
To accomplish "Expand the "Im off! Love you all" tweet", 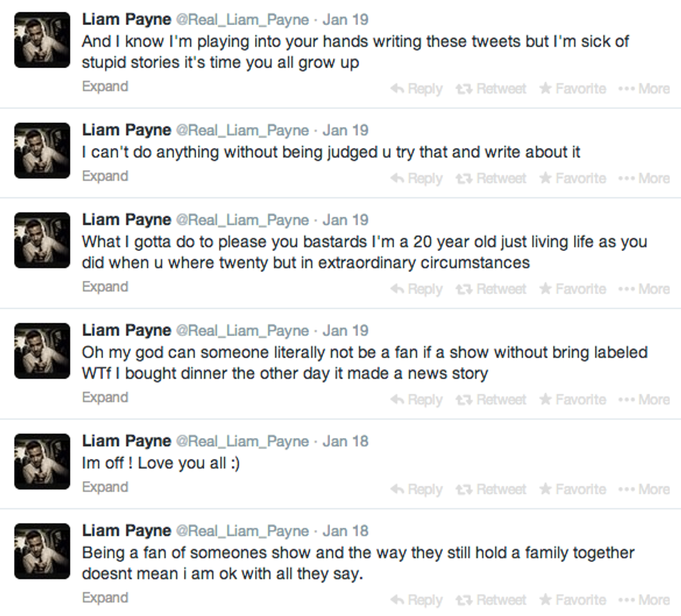I will coord(104,487).
